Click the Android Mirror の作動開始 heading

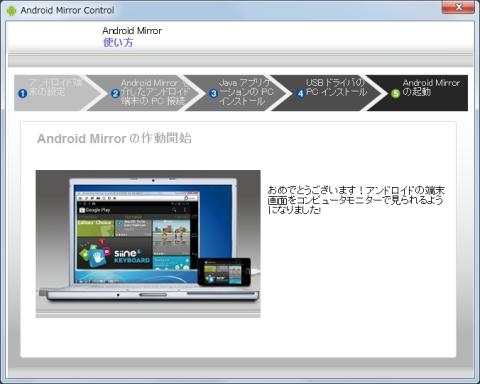tap(114, 138)
